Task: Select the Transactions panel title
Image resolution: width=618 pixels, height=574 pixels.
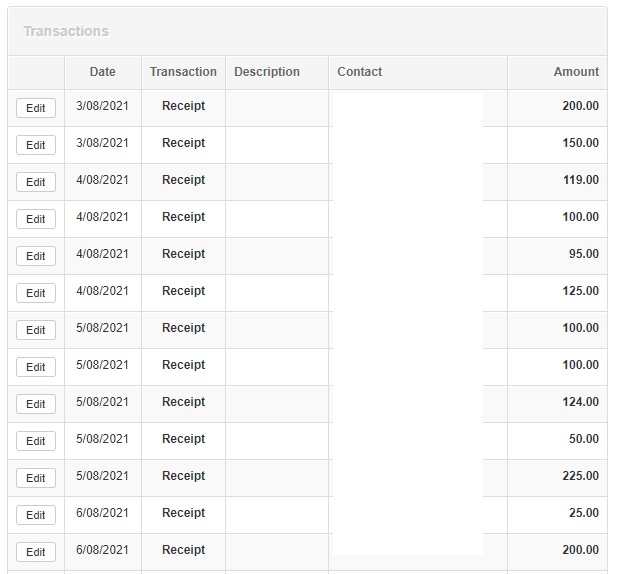Action: pyautogui.click(x=66, y=31)
